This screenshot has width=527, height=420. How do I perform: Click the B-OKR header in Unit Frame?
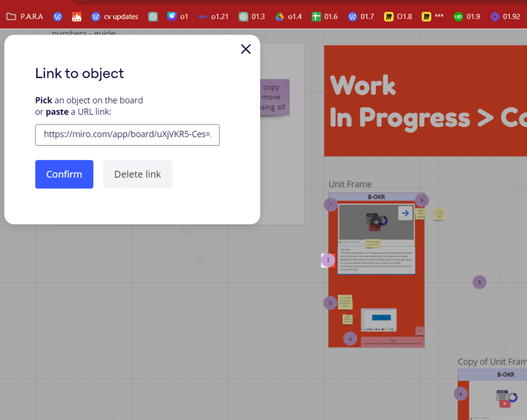[x=376, y=197]
